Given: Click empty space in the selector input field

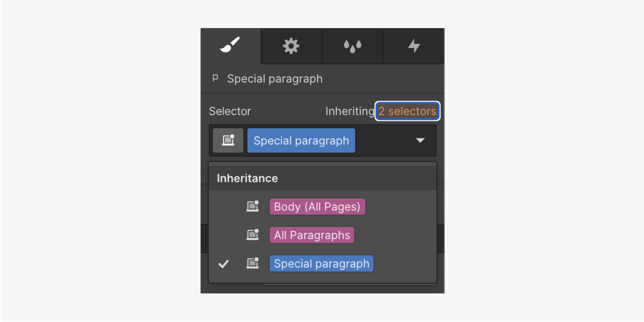Looking at the screenshot, I should 383,141.
